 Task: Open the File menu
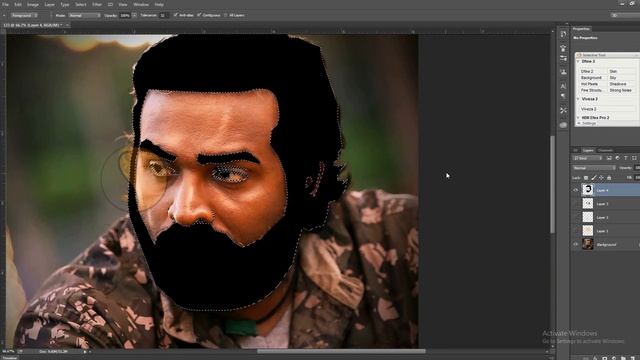[6, 4]
